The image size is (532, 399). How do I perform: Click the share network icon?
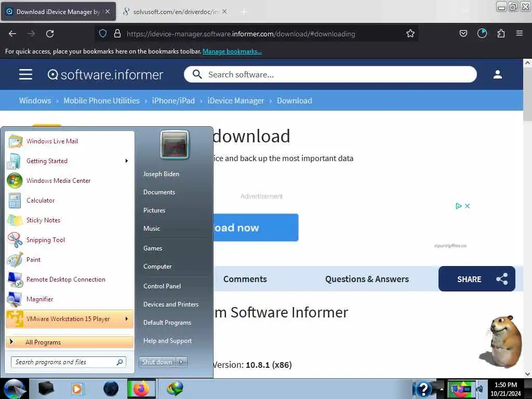click(x=502, y=279)
